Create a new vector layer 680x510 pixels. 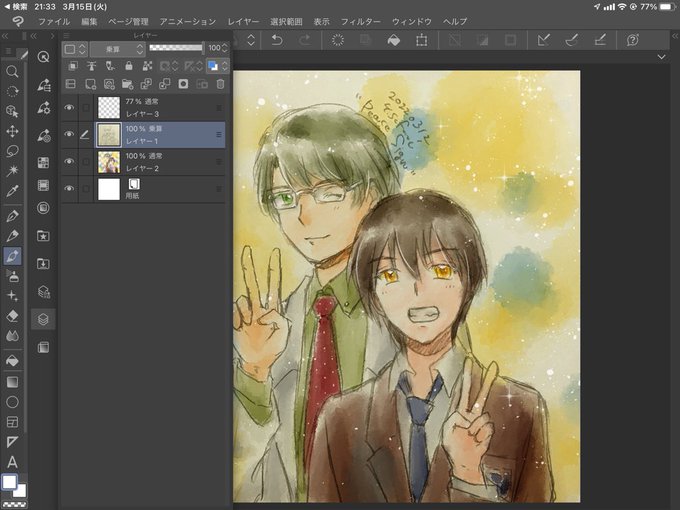point(109,84)
